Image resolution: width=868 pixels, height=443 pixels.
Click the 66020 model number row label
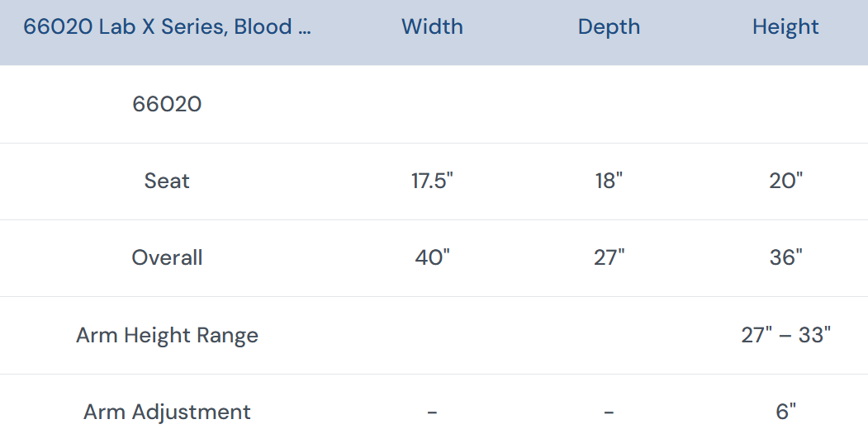point(167,104)
